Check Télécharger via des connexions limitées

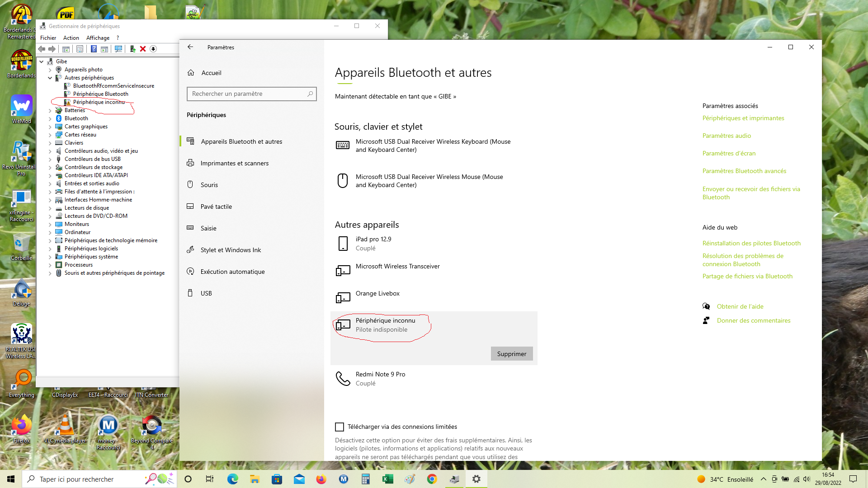(x=340, y=427)
